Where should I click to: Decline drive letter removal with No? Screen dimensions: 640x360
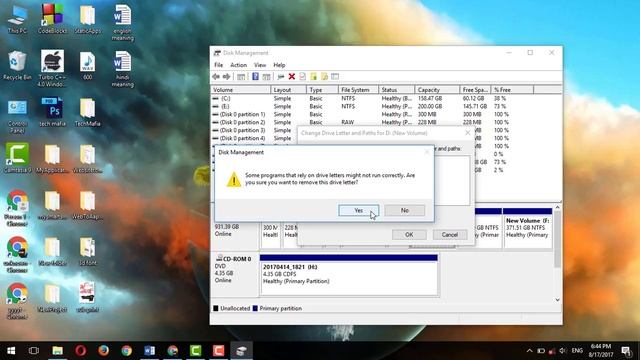(x=404, y=210)
